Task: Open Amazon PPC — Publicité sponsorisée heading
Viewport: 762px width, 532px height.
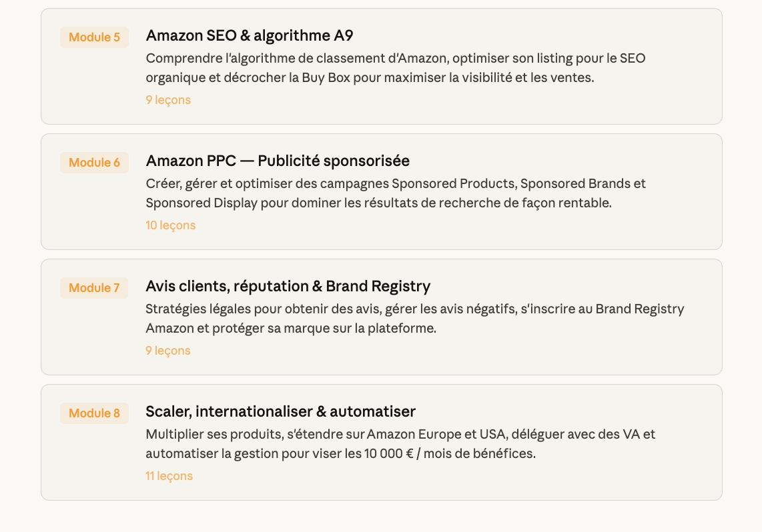Action: (x=278, y=161)
